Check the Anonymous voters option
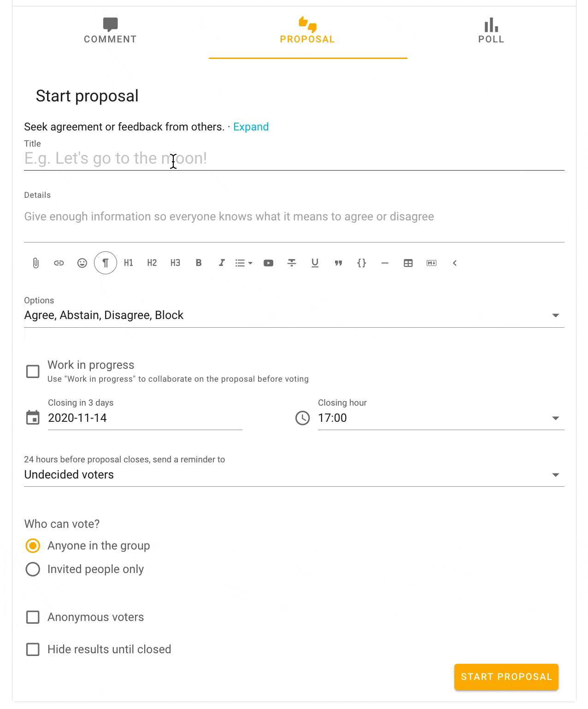Viewport: 588px width, 709px height. (33, 617)
